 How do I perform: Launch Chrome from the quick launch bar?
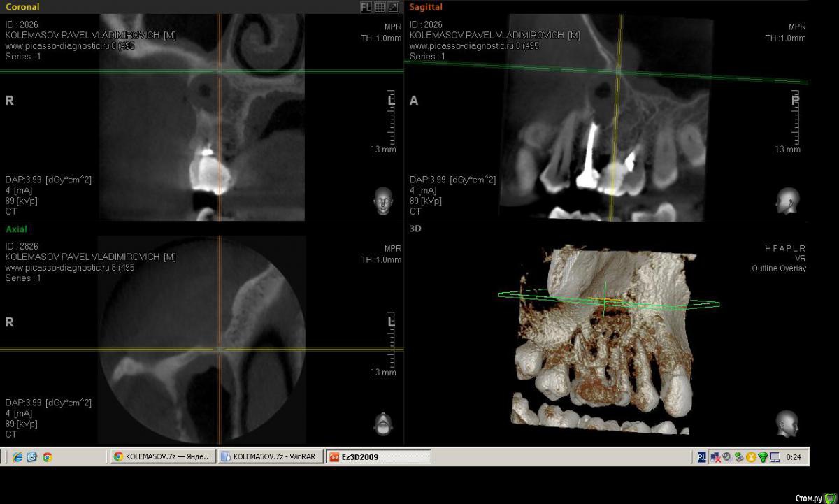(x=47, y=457)
